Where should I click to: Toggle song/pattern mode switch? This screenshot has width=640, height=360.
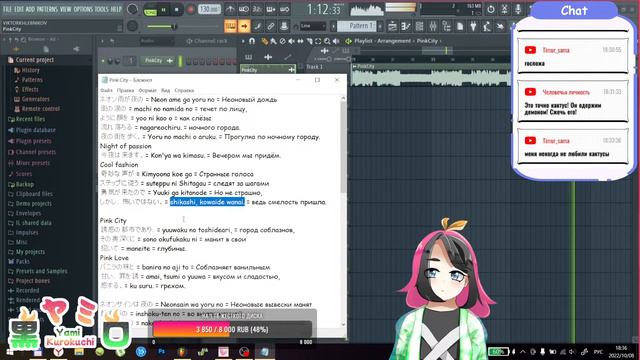tap(150, 9)
